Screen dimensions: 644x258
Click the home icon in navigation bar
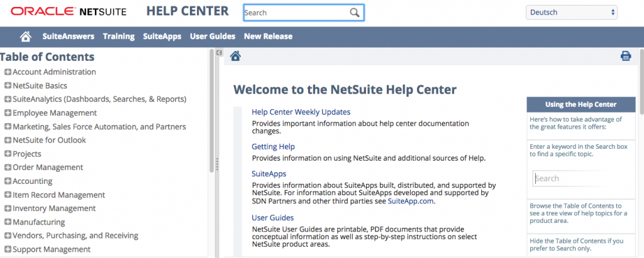[26, 36]
